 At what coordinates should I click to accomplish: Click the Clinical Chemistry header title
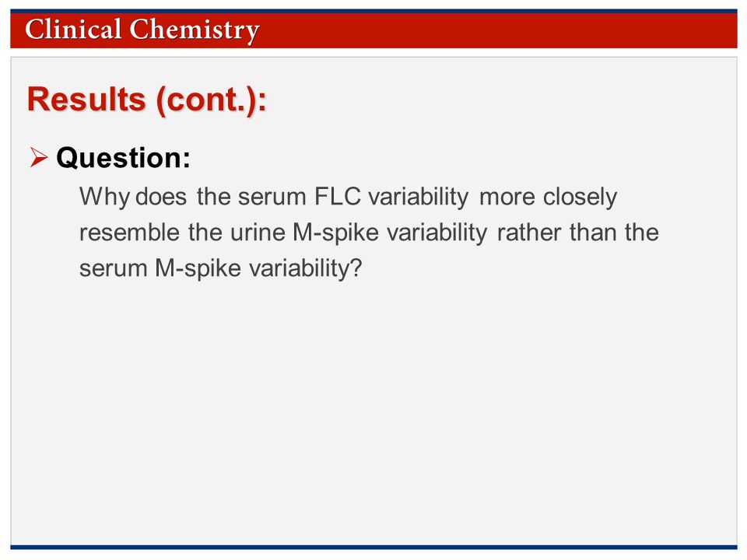pos(142,30)
